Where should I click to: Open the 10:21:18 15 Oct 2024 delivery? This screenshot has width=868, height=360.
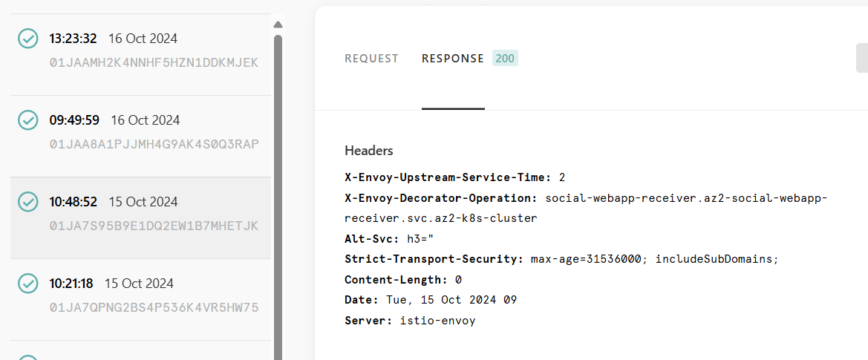pos(140,300)
